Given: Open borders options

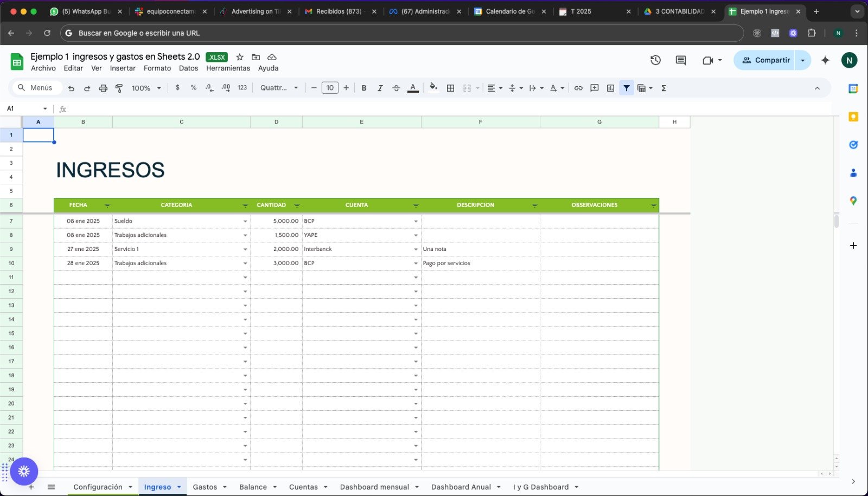Looking at the screenshot, I should [x=450, y=88].
